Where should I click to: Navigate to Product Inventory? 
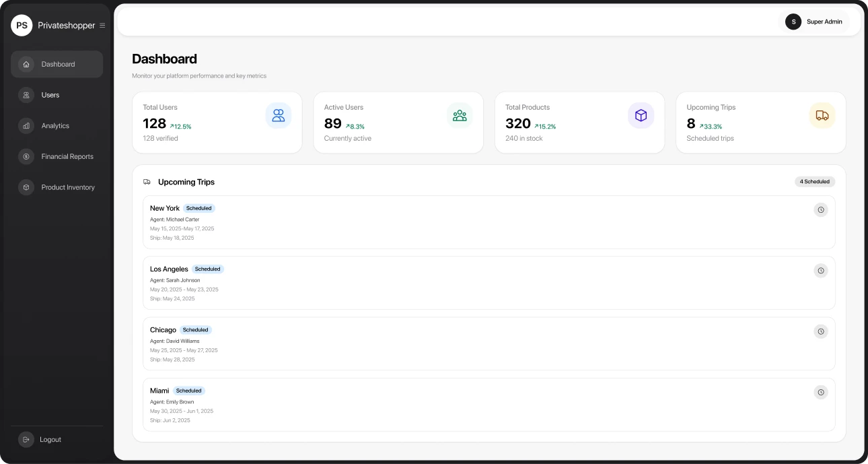pos(57,187)
